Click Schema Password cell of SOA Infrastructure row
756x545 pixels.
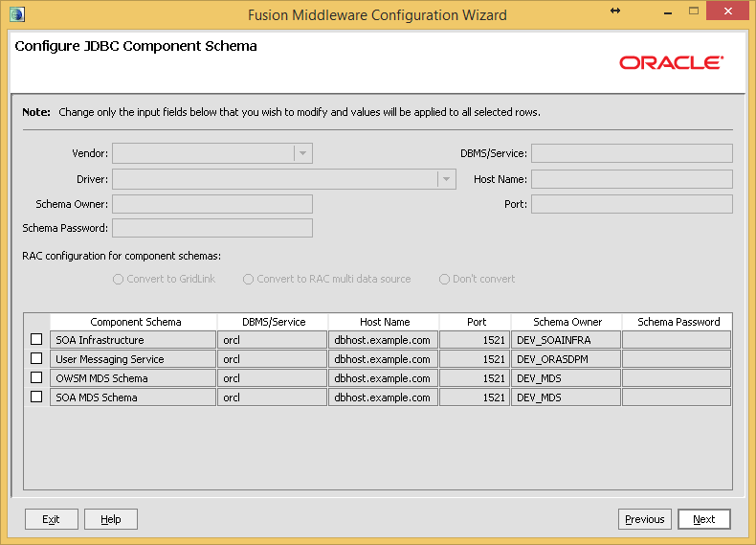tap(677, 340)
